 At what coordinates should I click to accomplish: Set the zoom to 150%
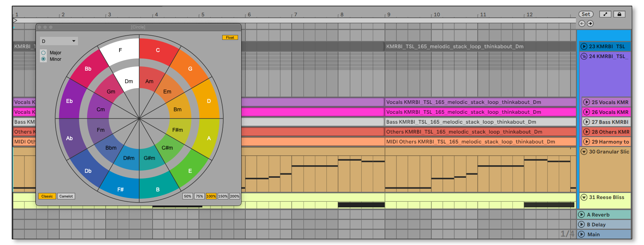[223, 196]
